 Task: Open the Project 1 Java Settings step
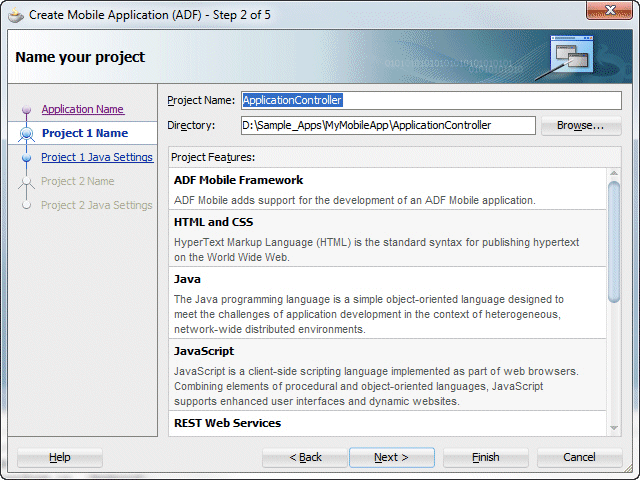pos(96,157)
